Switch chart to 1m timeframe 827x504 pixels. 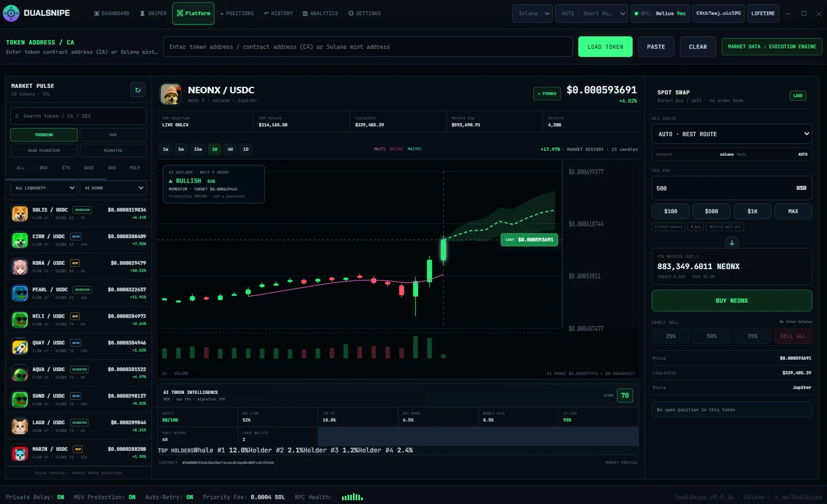tap(166, 149)
